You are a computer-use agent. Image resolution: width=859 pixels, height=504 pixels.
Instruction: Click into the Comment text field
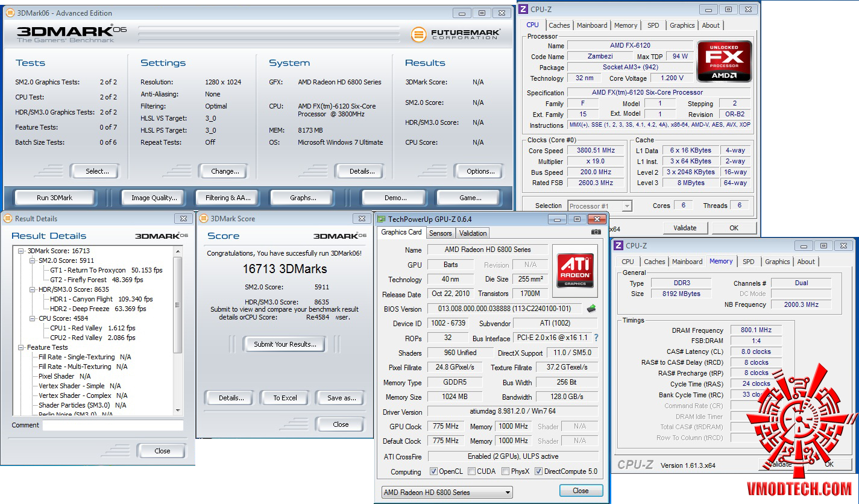[113, 426]
